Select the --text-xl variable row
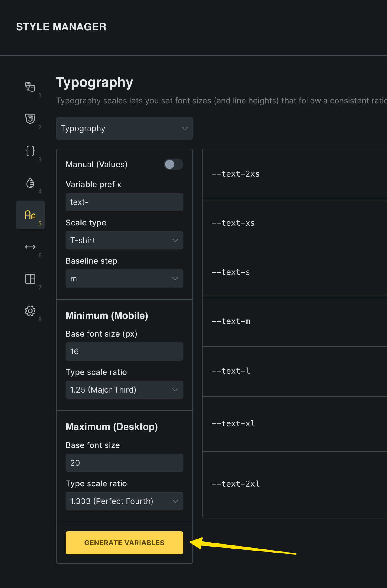 [294, 424]
